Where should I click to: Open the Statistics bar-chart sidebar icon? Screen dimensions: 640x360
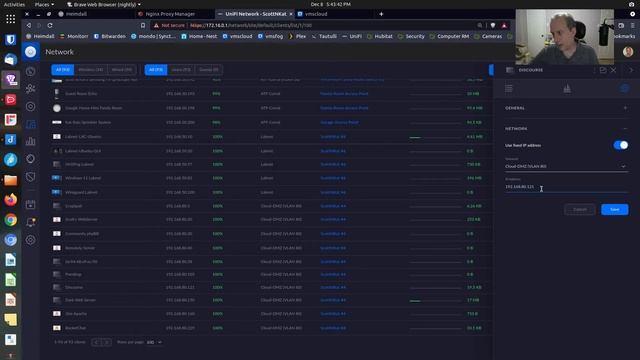31,142
